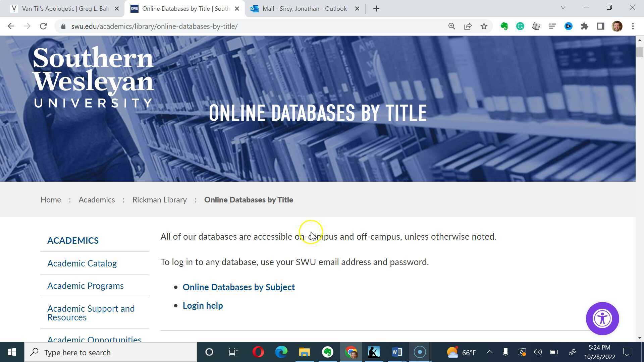Screen dimensions: 644x362
Task: Click the Grammarly extension icon
Action: tap(520, 26)
